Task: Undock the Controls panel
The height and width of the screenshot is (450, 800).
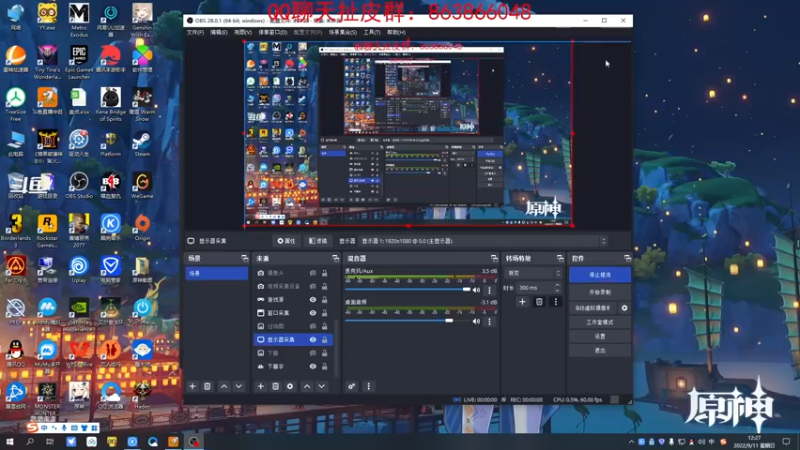Action: [628, 259]
